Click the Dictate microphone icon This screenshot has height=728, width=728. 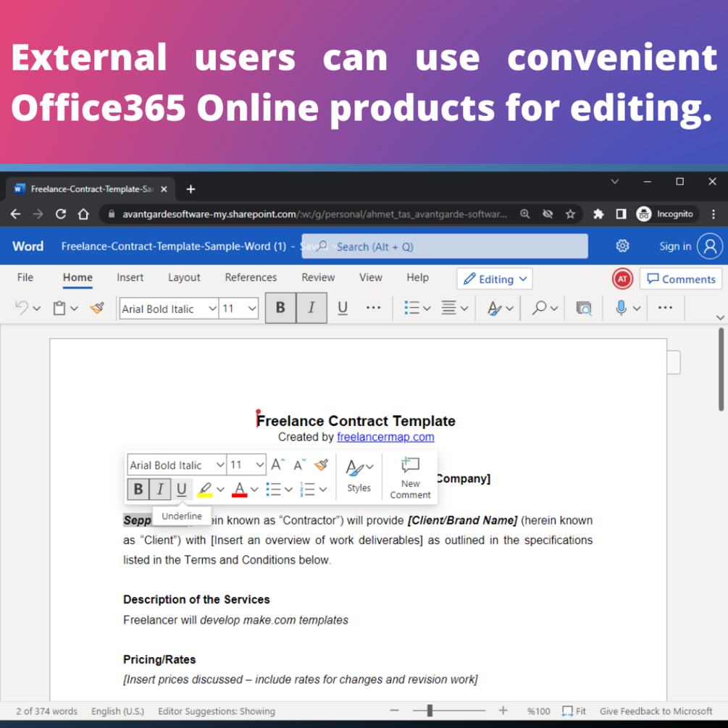click(622, 308)
